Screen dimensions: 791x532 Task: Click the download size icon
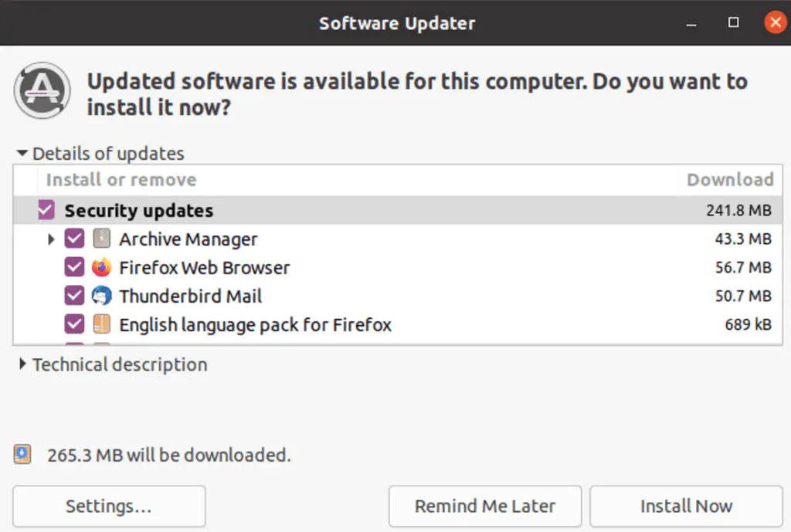23,455
